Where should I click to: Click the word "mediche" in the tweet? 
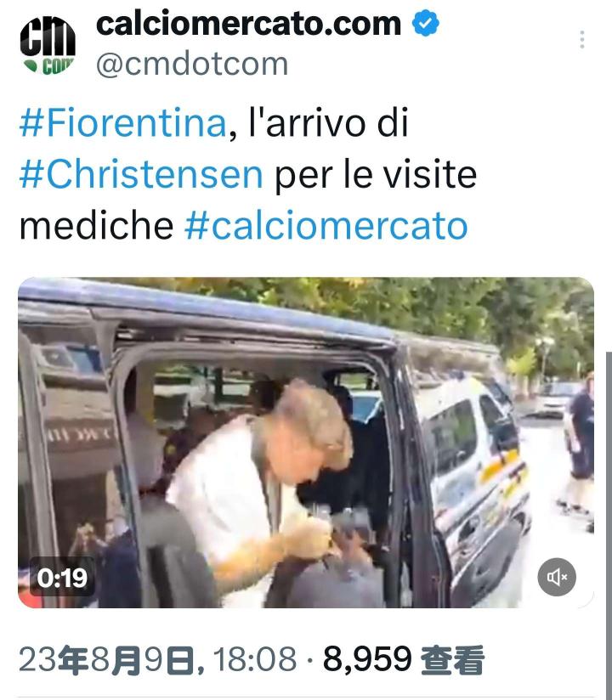pos(97,225)
